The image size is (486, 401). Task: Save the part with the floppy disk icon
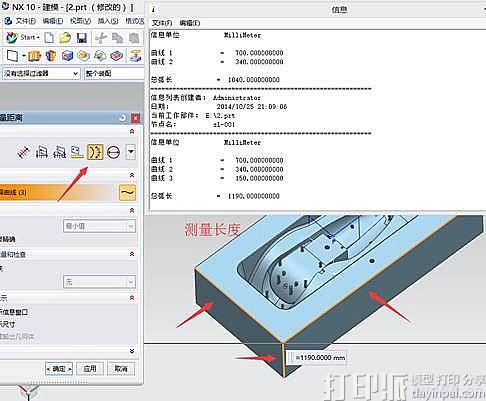[x=81, y=38]
